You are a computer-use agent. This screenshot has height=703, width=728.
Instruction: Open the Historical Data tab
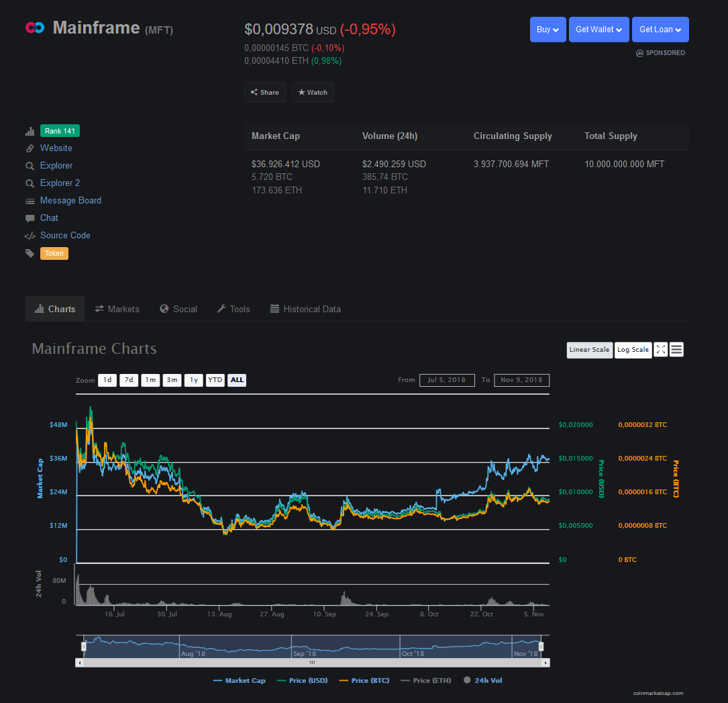305,309
